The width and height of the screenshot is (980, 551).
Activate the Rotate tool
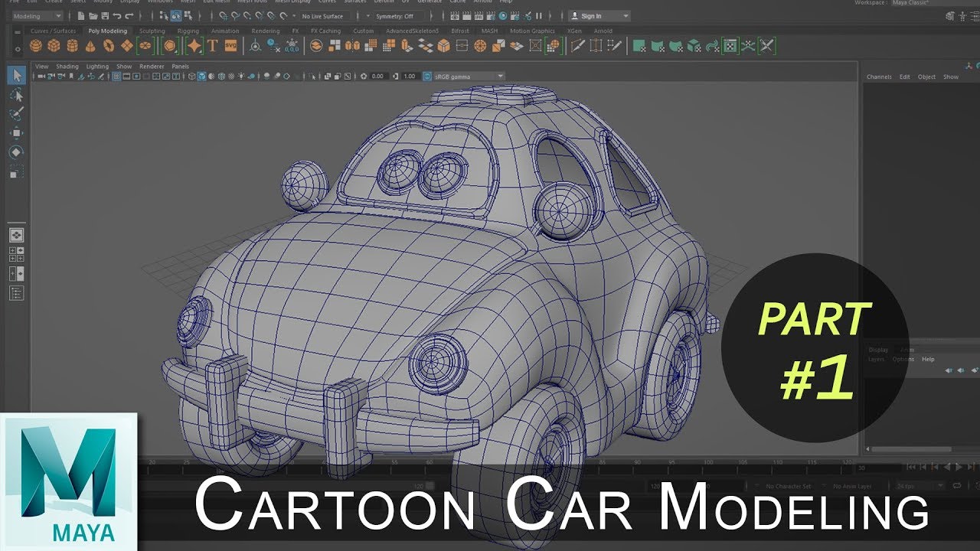click(17, 152)
